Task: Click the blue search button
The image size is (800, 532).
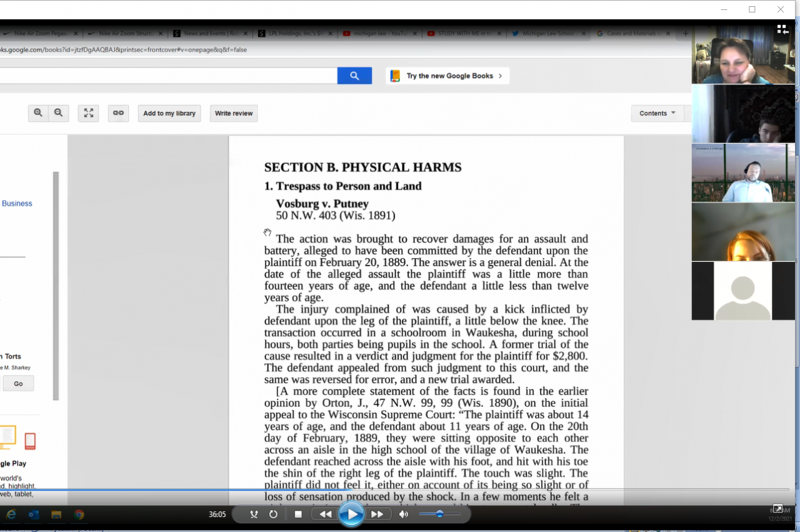Action: click(354, 76)
